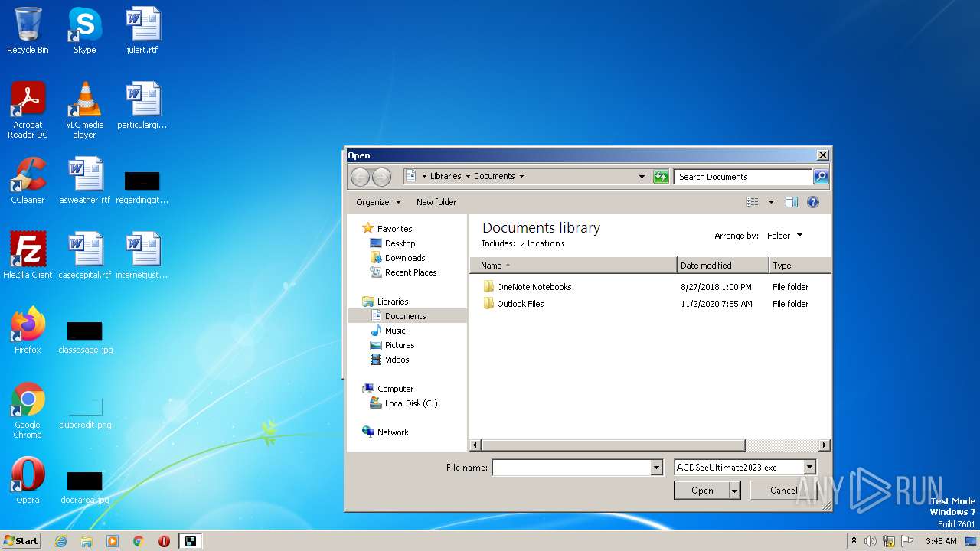Select Desktop in navigation pane
The width and height of the screenshot is (980, 551).
(393, 243)
